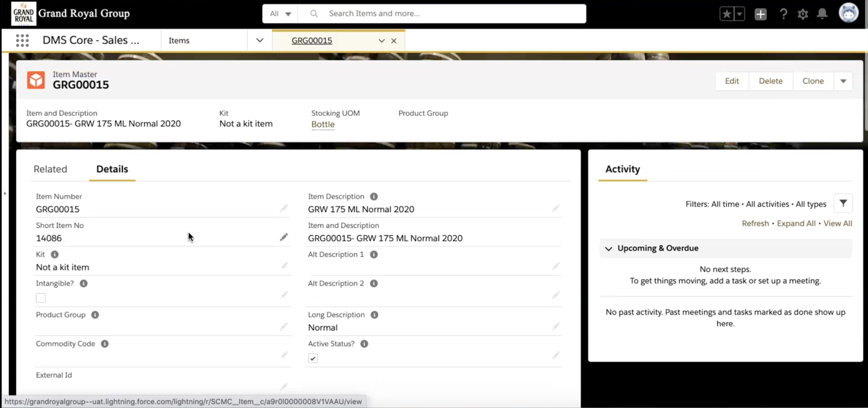Click the search magnifier icon

pos(314,14)
